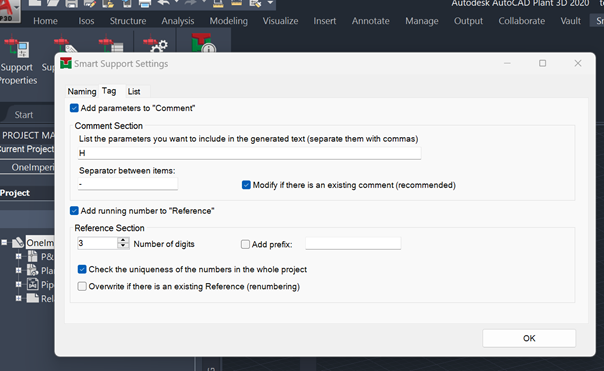Click the support settings gear icon

[155, 45]
